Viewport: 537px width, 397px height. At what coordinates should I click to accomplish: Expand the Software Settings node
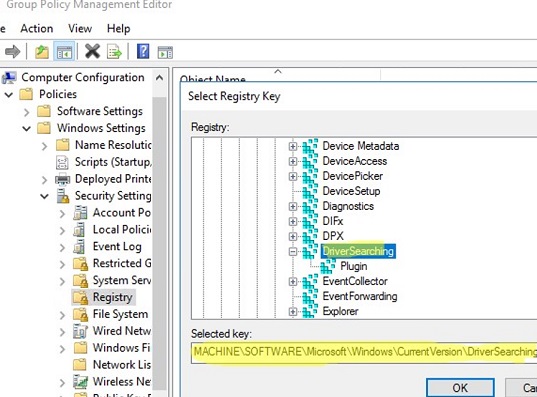[x=27, y=112]
